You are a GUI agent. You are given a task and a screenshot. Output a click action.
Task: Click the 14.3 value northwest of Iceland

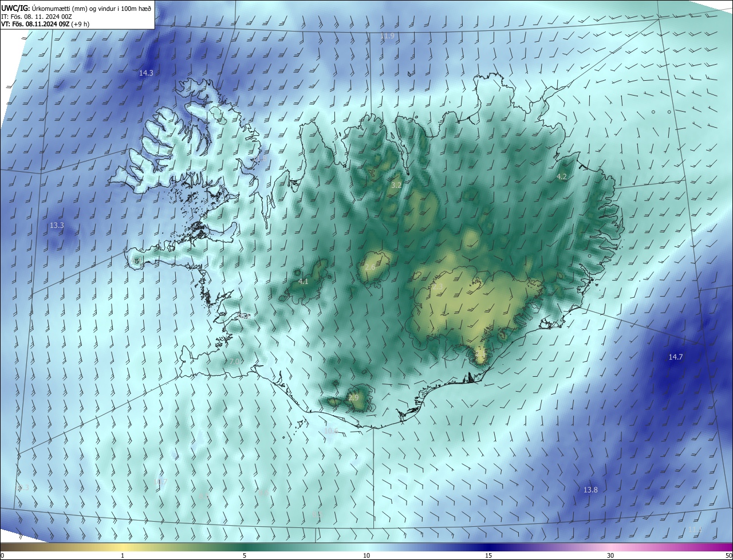pos(146,73)
